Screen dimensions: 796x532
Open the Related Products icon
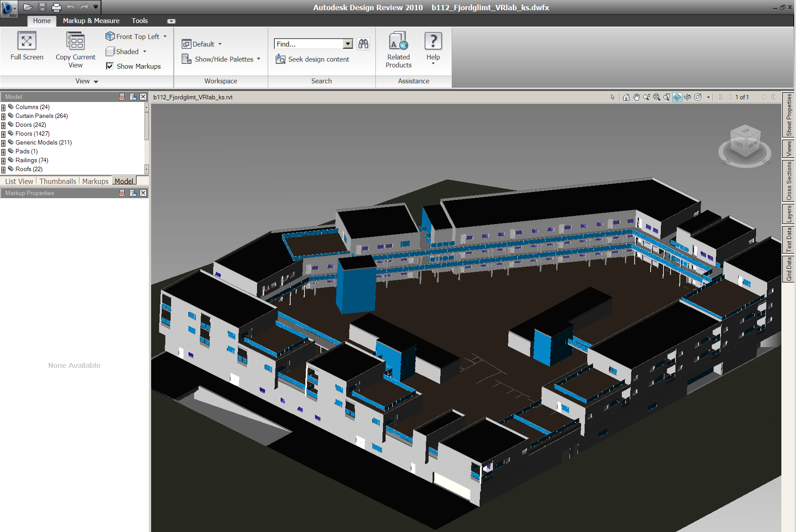click(398, 41)
